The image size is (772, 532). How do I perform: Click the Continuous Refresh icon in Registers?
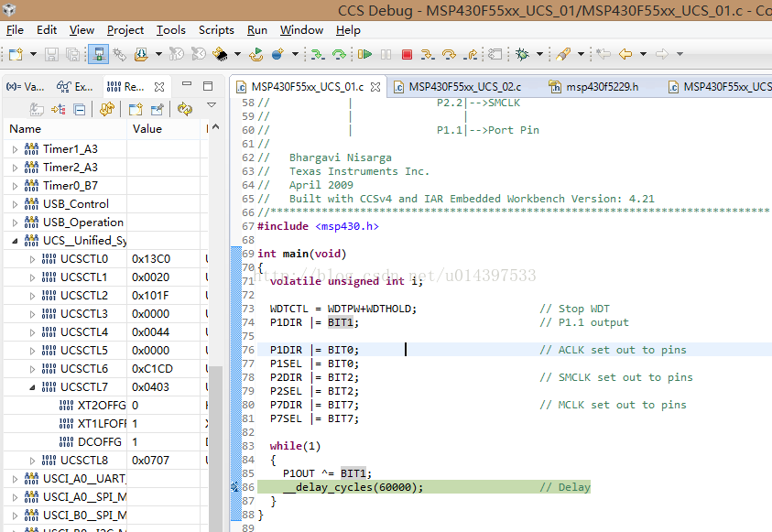[186, 110]
